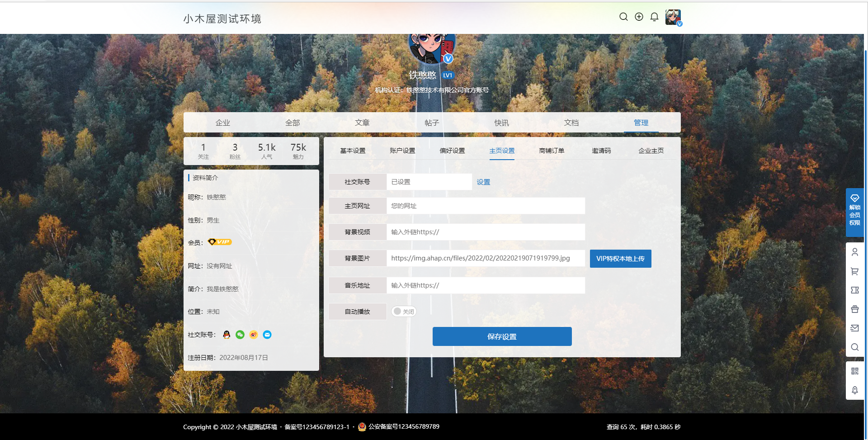Open the QR code icon in right sidebar

(855, 371)
